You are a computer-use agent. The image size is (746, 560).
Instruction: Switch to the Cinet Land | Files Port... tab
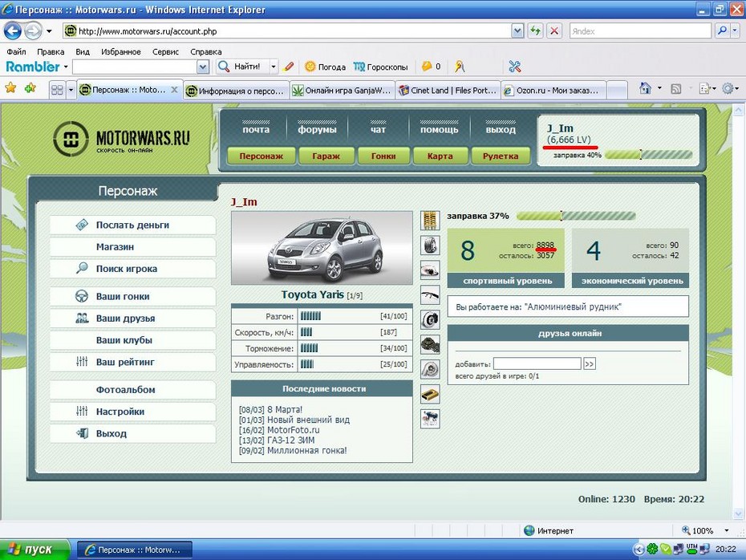click(x=448, y=91)
